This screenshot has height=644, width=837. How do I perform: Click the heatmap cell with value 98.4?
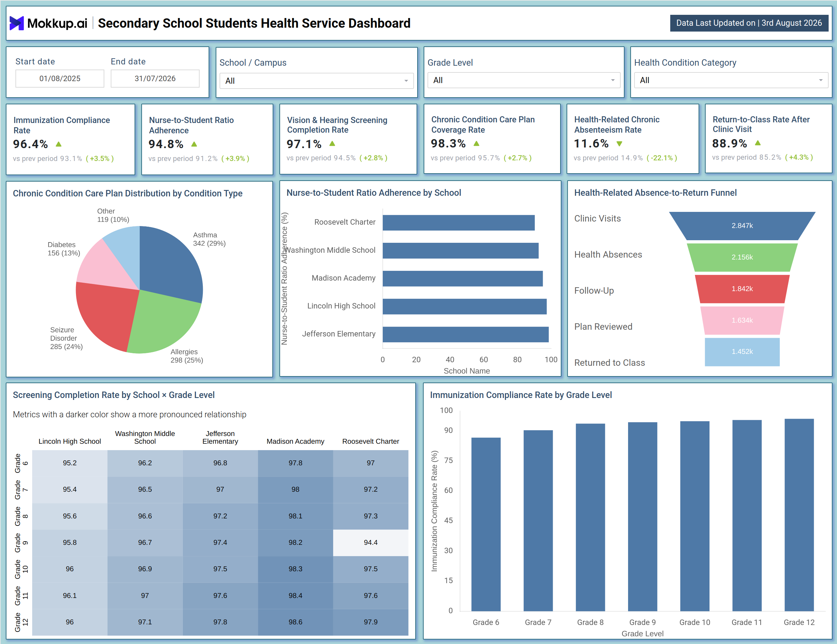tap(296, 596)
